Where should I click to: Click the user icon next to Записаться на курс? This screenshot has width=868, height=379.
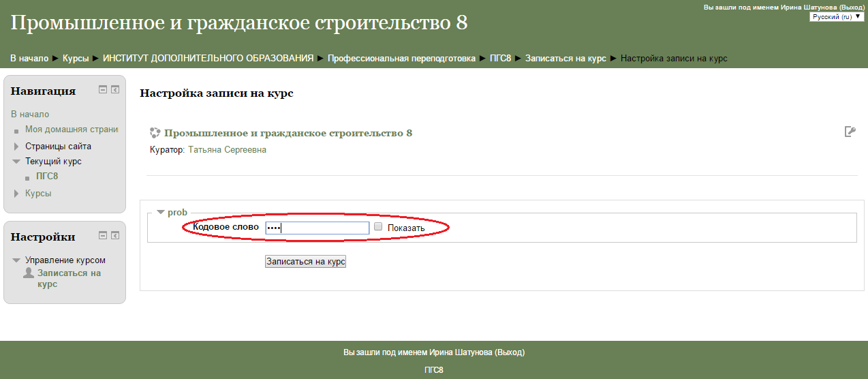coord(29,273)
